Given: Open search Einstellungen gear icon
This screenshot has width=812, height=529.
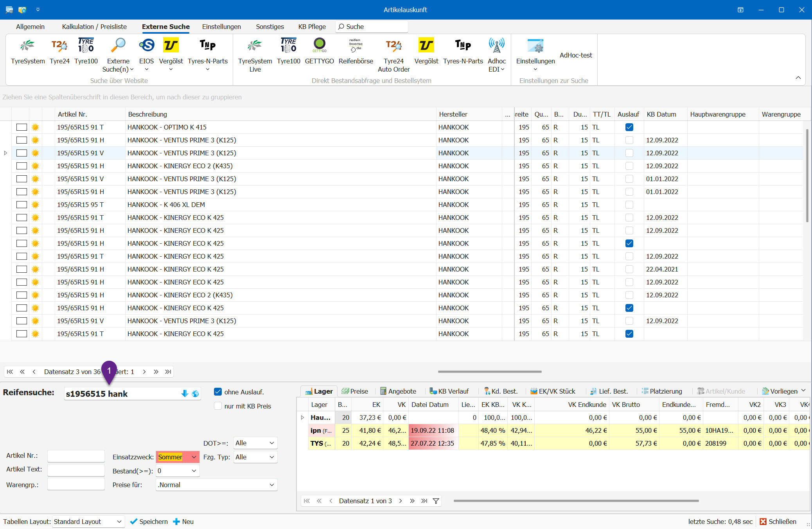Looking at the screenshot, I should click(535, 46).
